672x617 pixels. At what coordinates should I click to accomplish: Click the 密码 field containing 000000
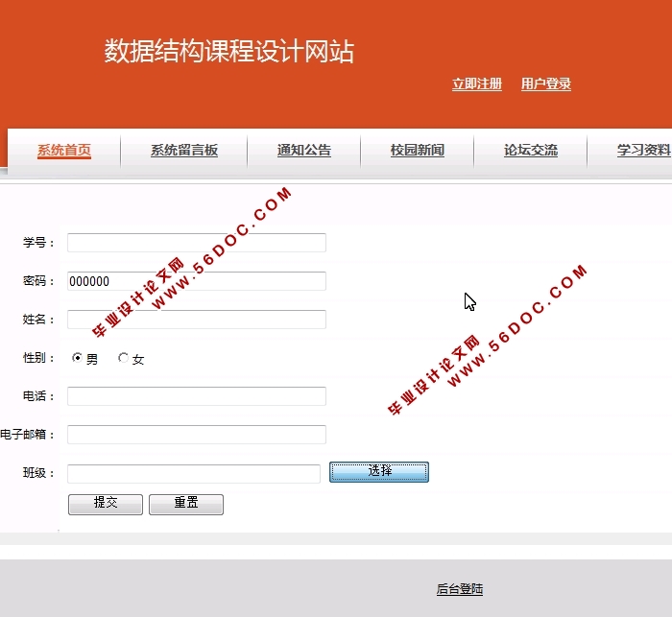pos(197,281)
